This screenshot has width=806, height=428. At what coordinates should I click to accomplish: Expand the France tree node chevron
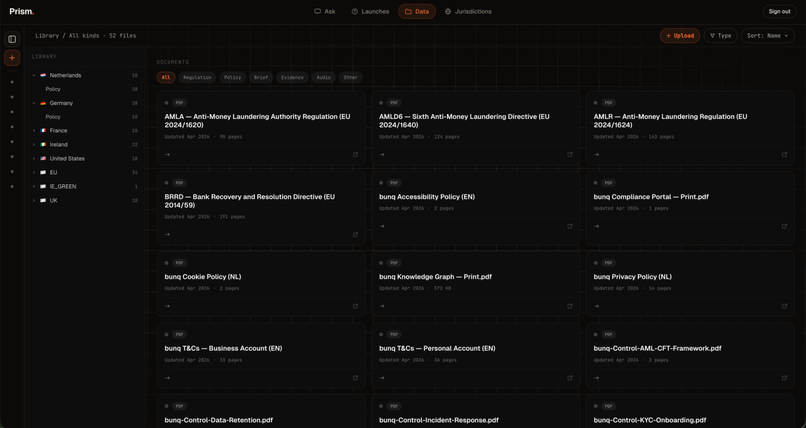click(34, 131)
